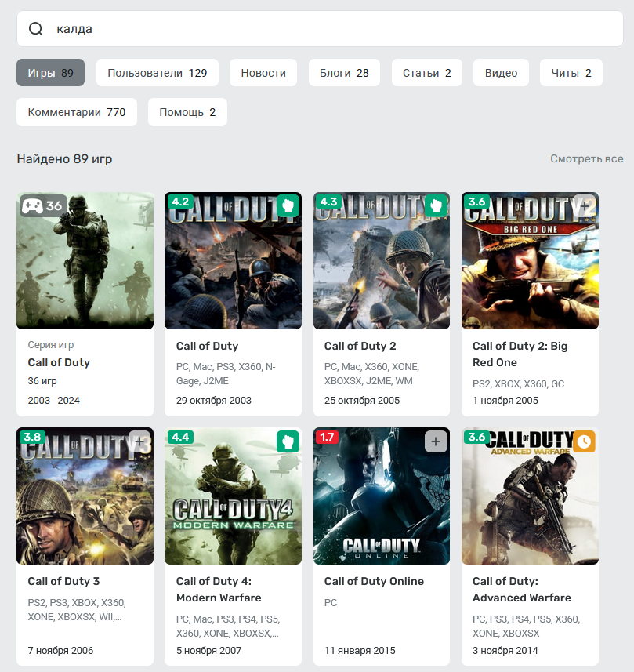Image resolution: width=634 pixels, height=672 pixels.
Task: Click the PS2, XBOX, X360, GC platforms text
Action: click(518, 383)
